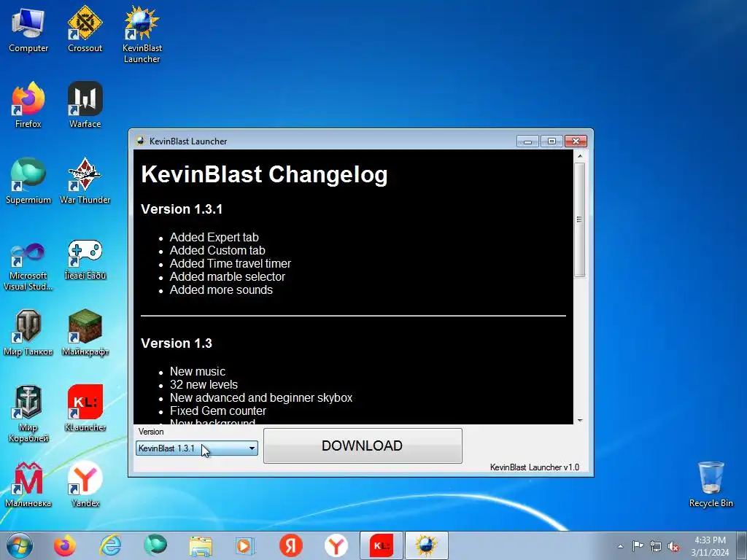This screenshot has height=560, width=747.
Task: Click the changelog scrollbar down arrow
Action: tap(580, 419)
